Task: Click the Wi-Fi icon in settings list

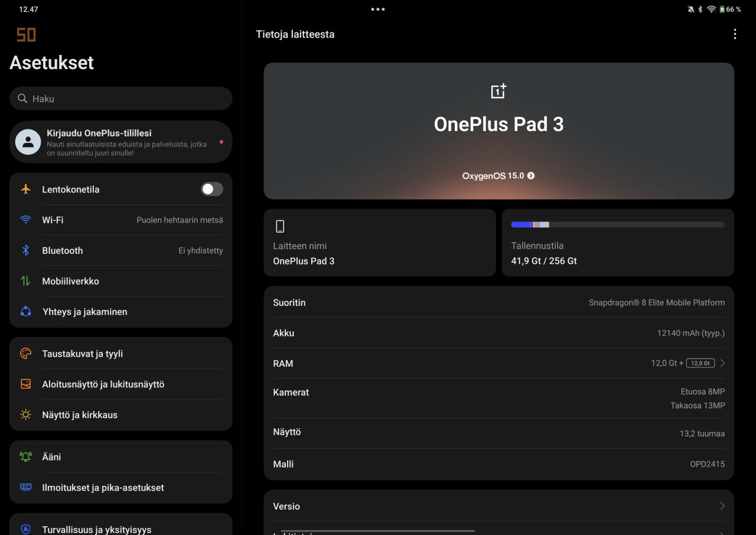Action: (25, 220)
